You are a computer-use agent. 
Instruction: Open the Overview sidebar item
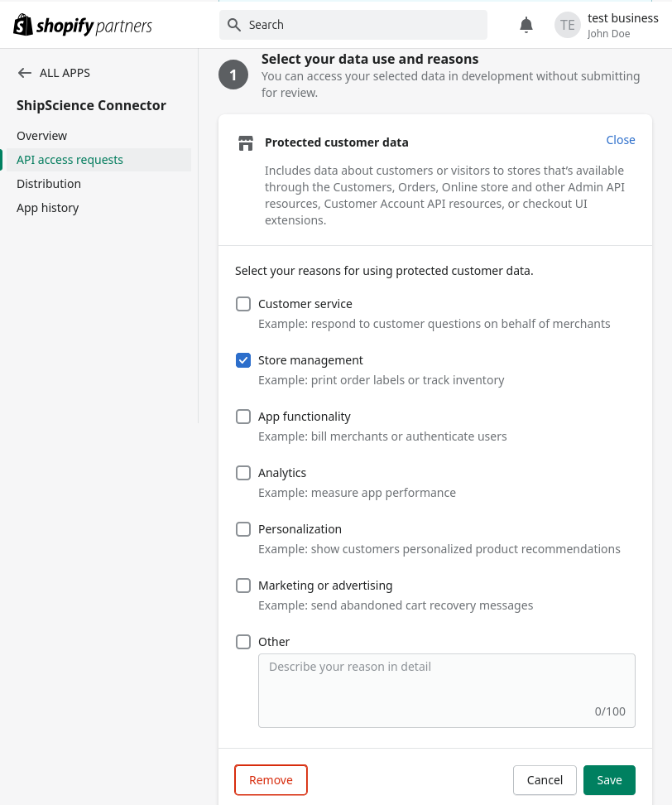click(41, 136)
